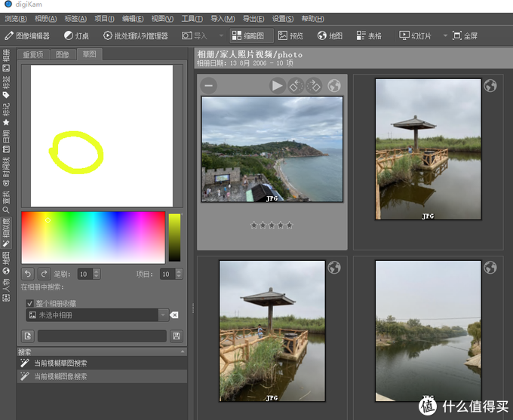Deselect the first thumbnail using minus button
Screen dimensions: 513x420
click(x=209, y=86)
